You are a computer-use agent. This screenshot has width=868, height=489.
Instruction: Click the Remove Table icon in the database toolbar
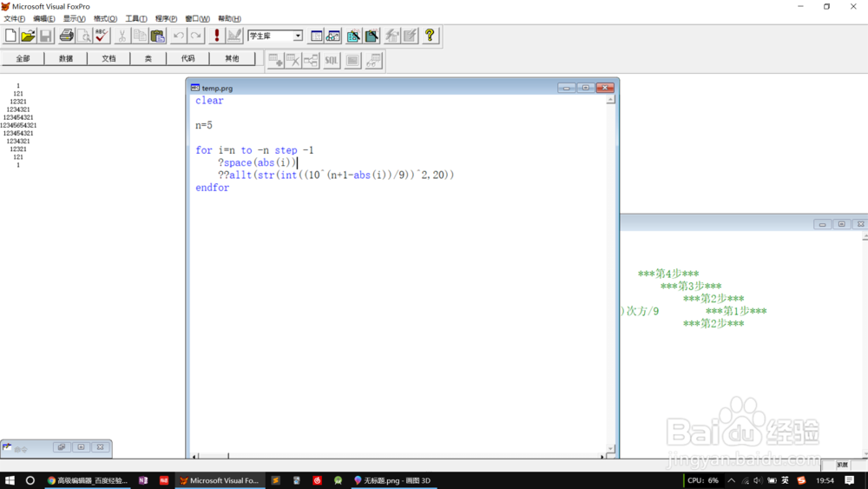[x=293, y=60]
